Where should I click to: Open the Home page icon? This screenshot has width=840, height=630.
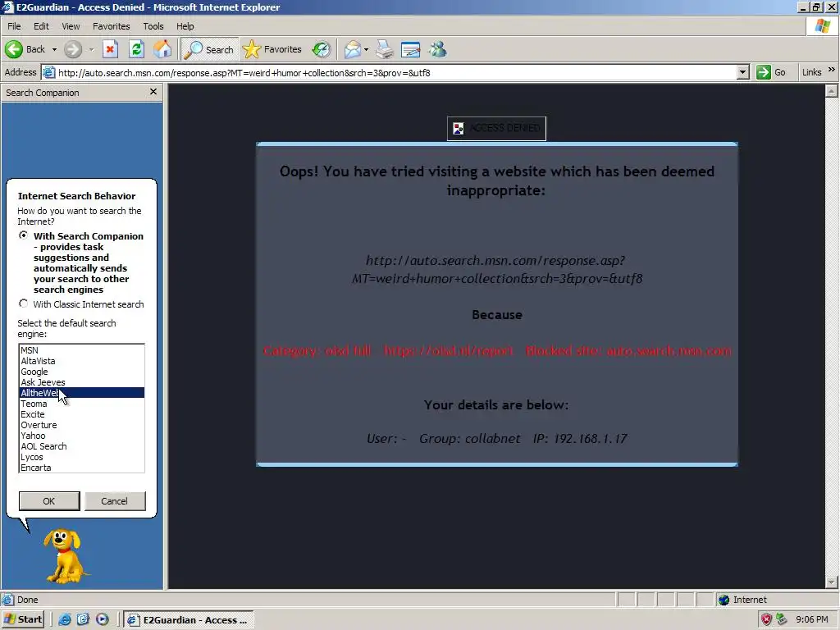point(163,49)
